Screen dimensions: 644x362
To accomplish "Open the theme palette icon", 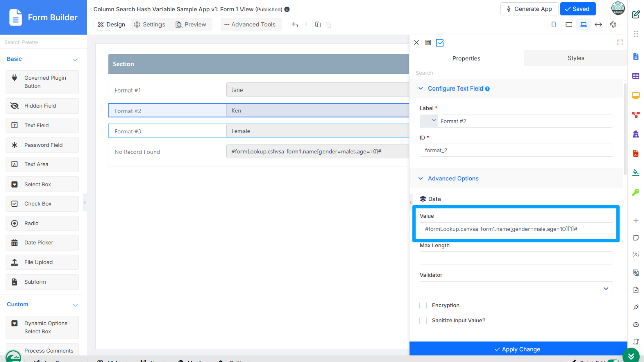I will click(x=613, y=24).
